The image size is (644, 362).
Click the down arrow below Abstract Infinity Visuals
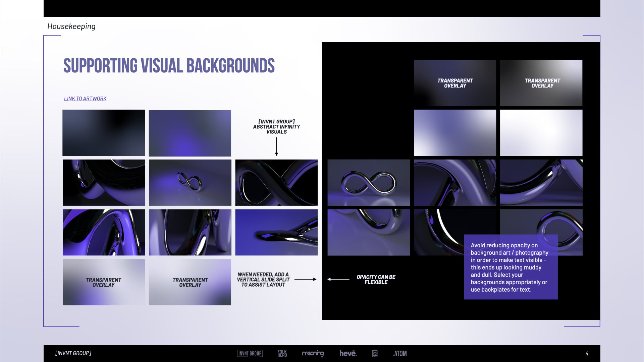tap(276, 146)
